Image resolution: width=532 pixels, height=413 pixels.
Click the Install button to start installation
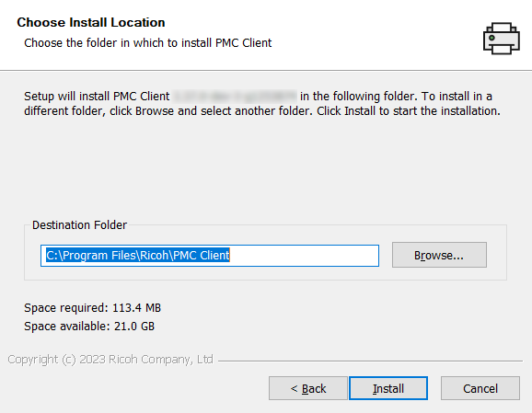pos(388,388)
